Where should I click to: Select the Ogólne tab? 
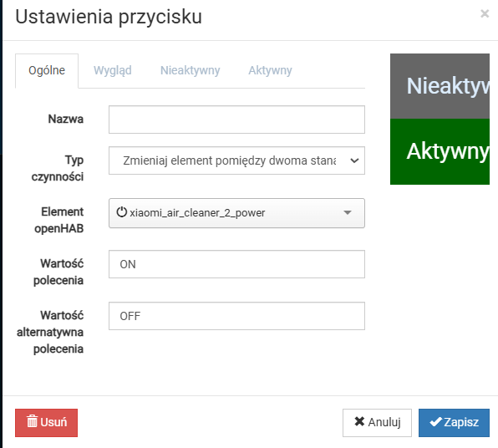tap(47, 70)
